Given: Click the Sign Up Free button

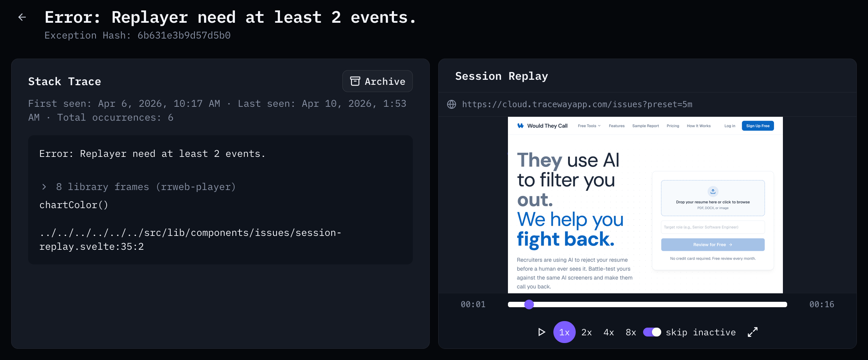Looking at the screenshot, I should tap(758, 126).
